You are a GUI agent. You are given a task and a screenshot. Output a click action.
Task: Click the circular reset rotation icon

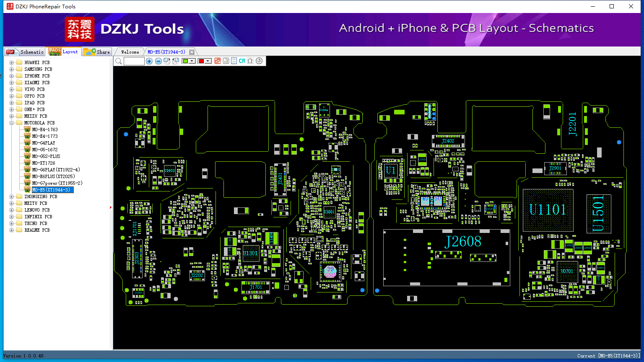(x=259, y=61)
